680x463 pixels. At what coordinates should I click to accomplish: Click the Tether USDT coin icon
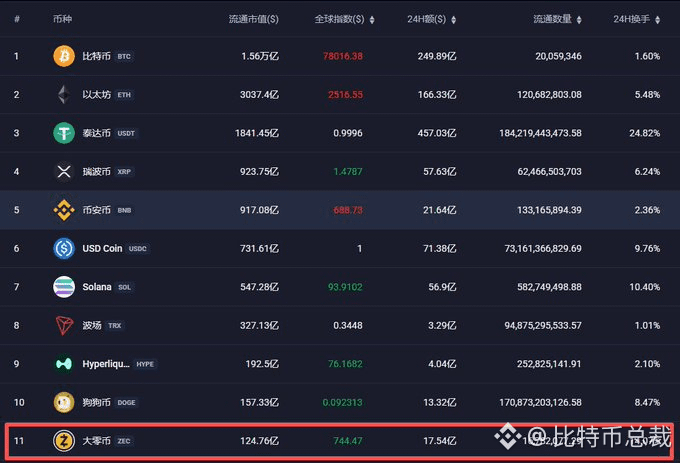tap(64, 133)
